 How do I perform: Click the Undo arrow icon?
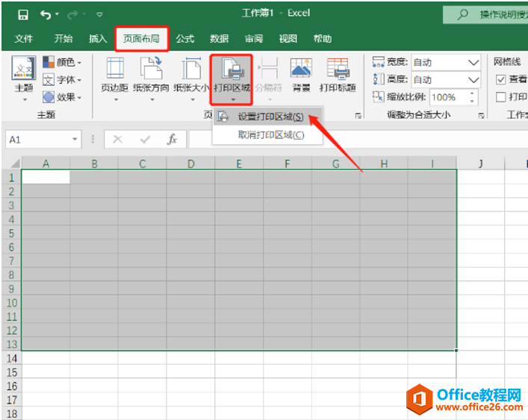click(46, 14)
